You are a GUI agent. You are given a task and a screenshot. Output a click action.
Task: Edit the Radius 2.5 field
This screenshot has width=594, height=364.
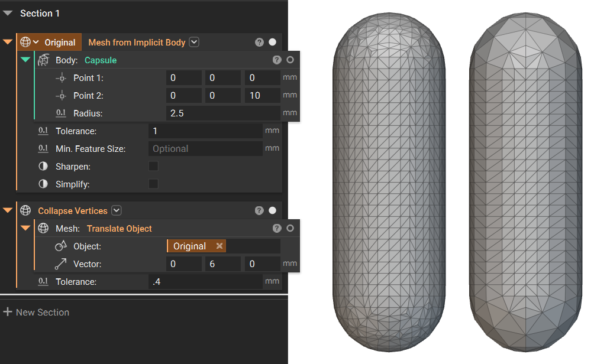pyautogui.click(x=223, y=113)
